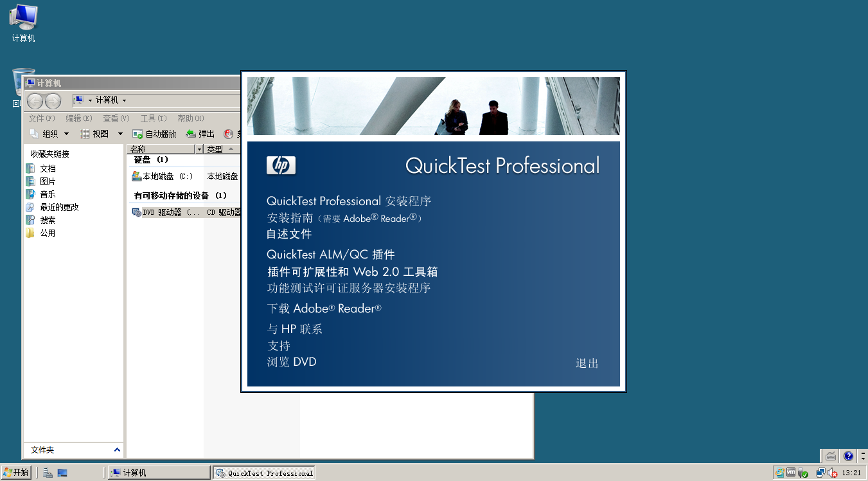Open the 视图 button's dropdown arrow
Image resolution: width=868 pixels, height=481 pixels.
(120, 134)
